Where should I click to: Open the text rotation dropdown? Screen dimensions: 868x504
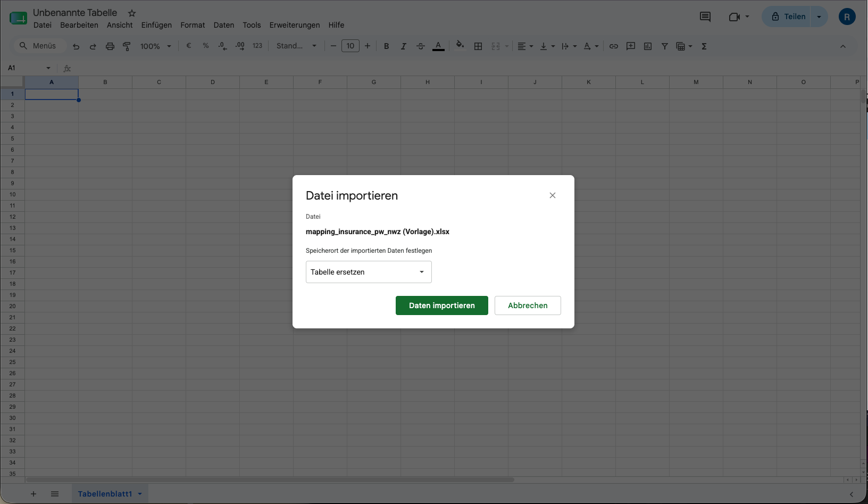pos(591,46)
